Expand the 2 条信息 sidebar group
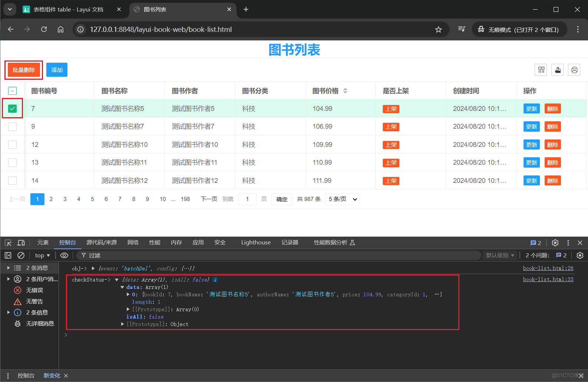The width and height of the screenshot is (588, 382). [8, 312]
